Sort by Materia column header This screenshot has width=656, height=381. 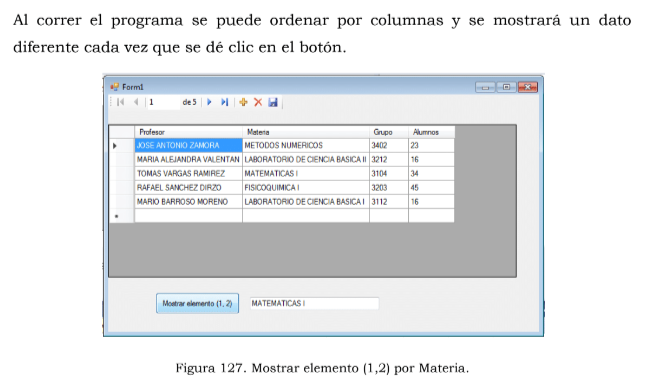306,132
